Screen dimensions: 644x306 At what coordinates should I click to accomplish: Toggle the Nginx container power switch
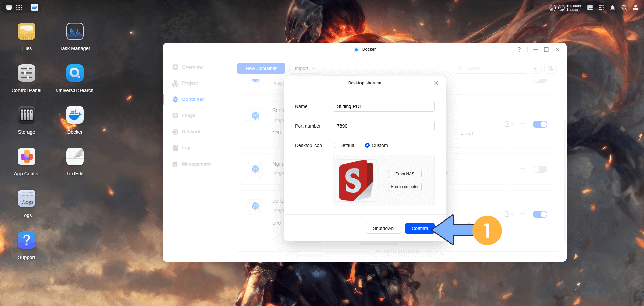coord(540,169)
